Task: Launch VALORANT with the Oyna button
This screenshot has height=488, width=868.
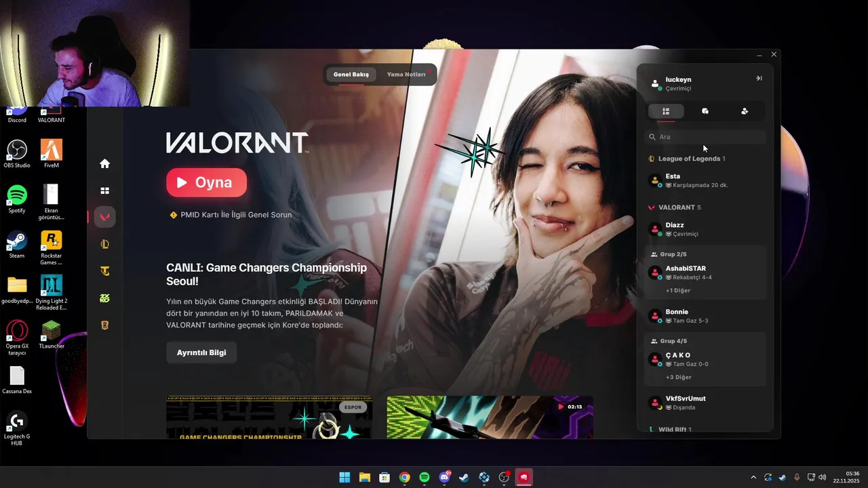Action: (206, 182)
